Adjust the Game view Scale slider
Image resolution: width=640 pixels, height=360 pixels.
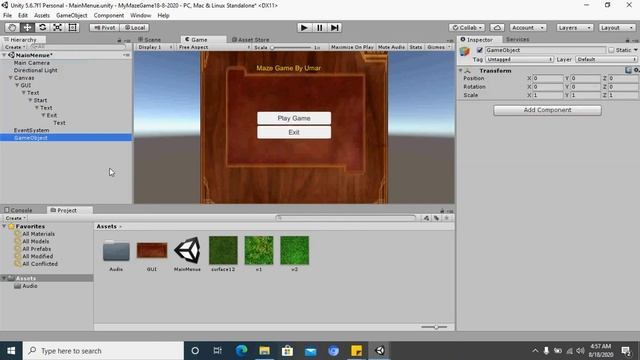291,47
